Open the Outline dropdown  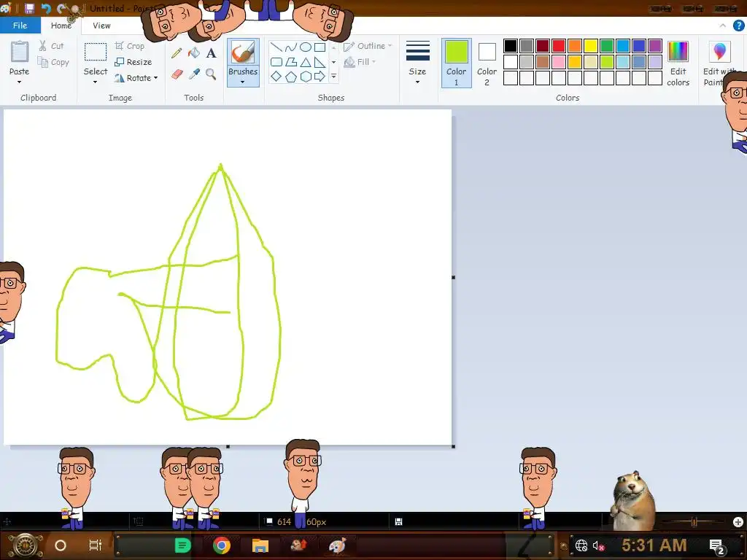click(x=368, y=46)
